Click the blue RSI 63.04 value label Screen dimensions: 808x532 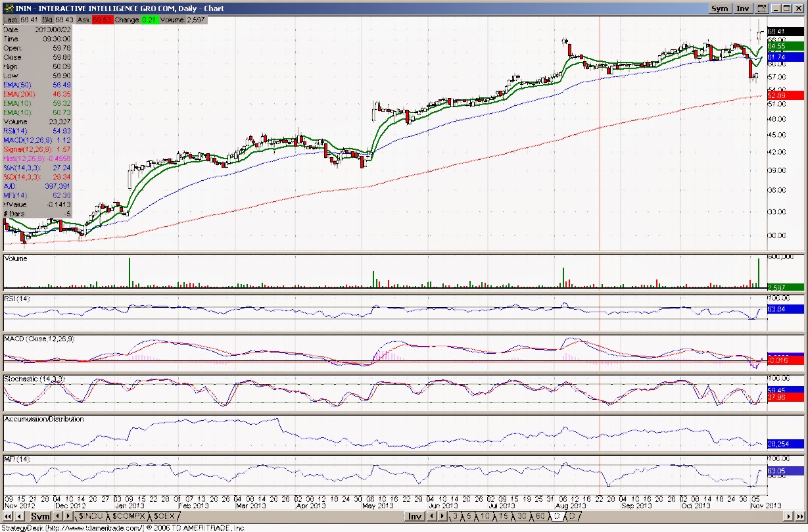coord(786,309)
